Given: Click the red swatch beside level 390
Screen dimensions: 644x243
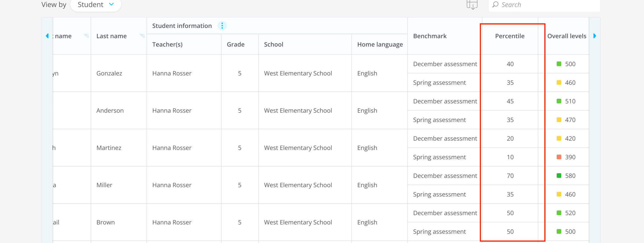Looking at the screenshot, I should tap(559, 157).
